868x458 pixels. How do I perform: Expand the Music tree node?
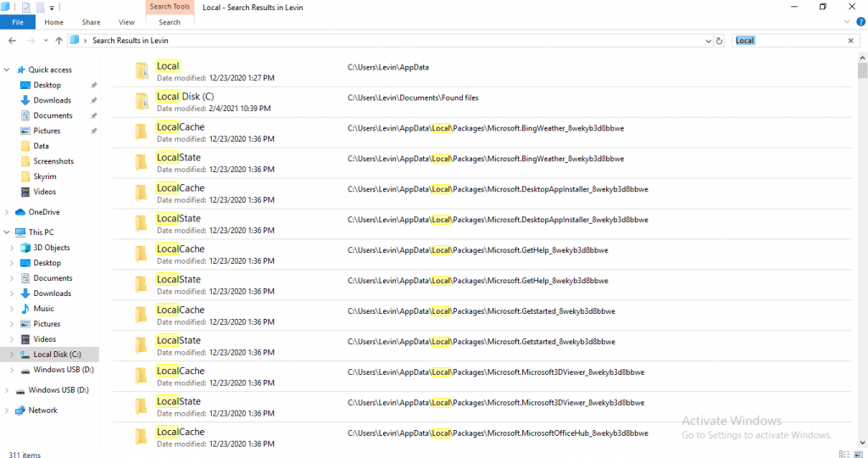pyautogui.click(x=12, y=309)
